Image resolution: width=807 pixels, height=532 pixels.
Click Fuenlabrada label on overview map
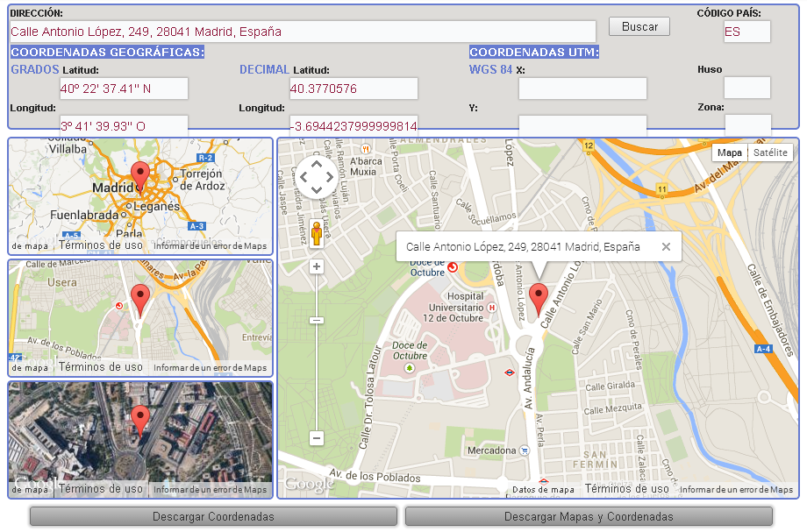(84, 215)
